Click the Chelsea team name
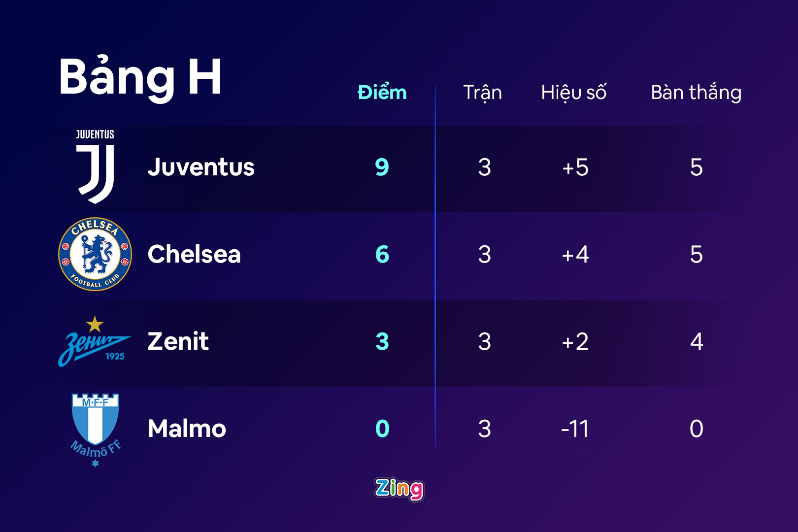 coord(194,254)
